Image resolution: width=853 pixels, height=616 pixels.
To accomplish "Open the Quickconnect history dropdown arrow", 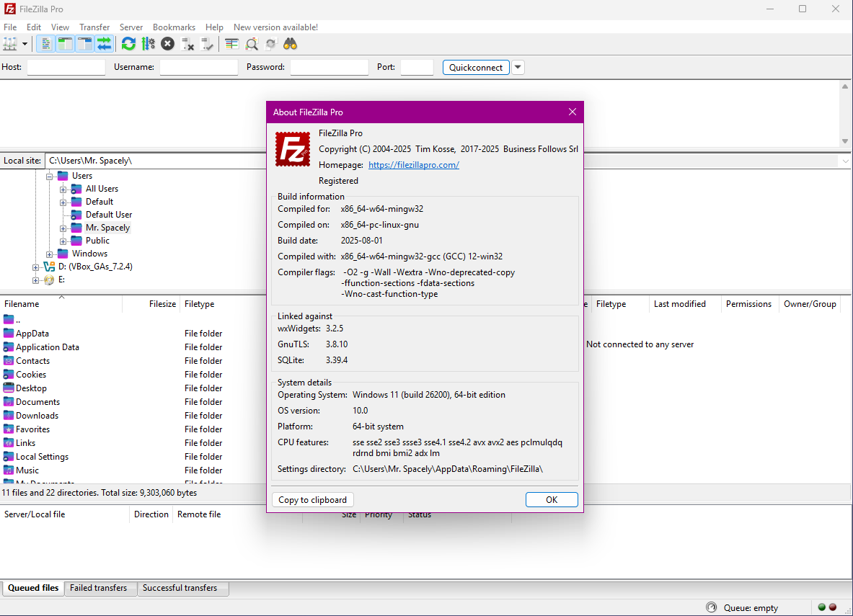I will [518, 67].
